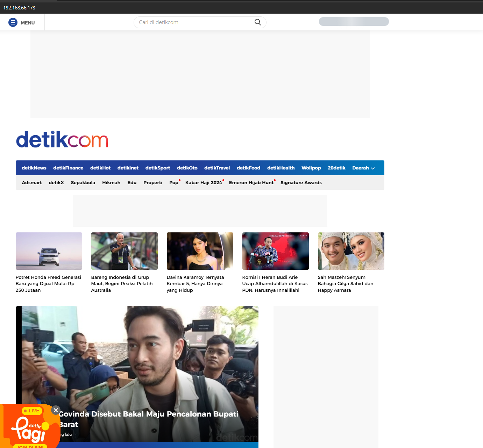Open the detik Pagi LIVE badge
The image size is (483, 448).
click(32, 411)
